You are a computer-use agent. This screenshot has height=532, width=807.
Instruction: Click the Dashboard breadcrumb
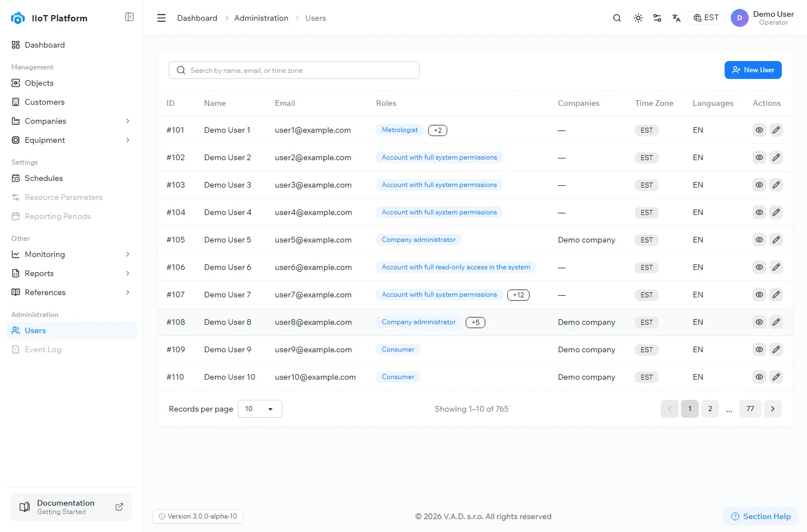point(197,18)
